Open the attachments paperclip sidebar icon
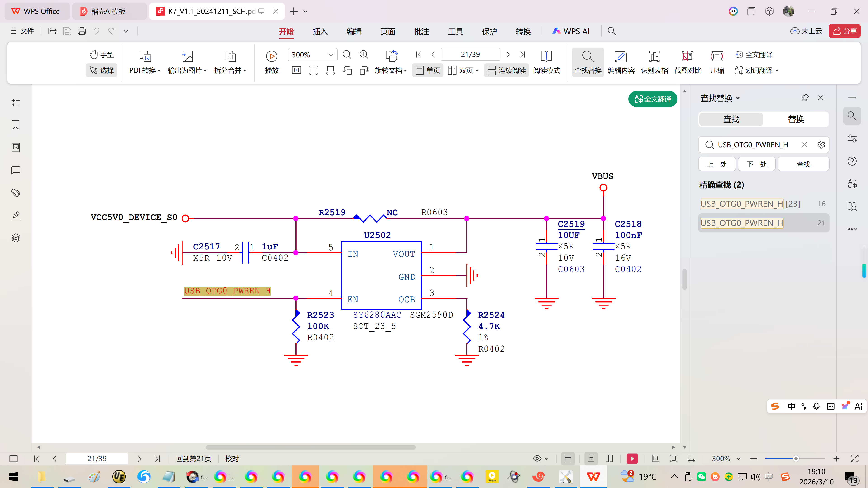 click(x=16, y=193)
